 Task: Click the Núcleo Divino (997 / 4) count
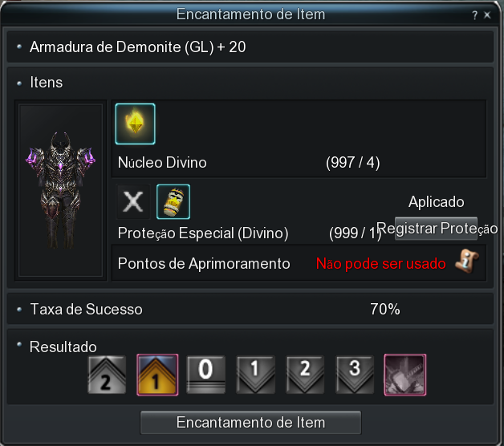(352, 162)
